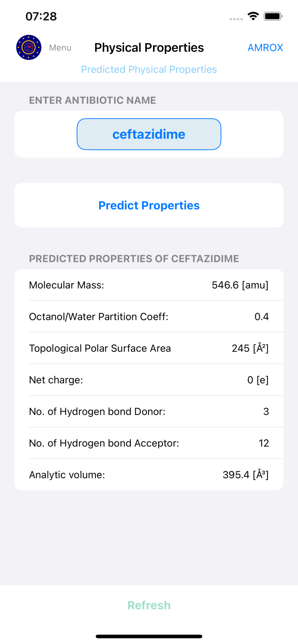Image resolution: width=298 pixels, height=644 pixels.
Task: Select the Net charge row
Action: pyautogui.click(x=149, y=380)
